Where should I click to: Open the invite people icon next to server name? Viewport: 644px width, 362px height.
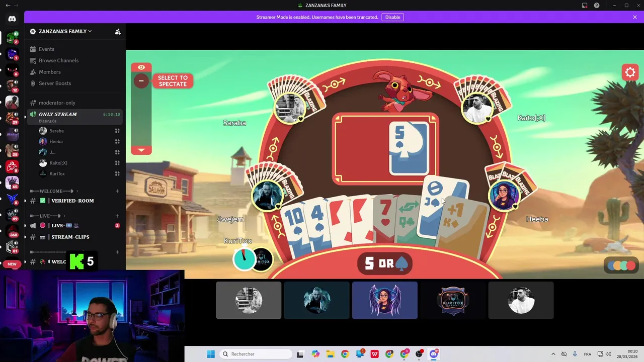tap(118, 32)
